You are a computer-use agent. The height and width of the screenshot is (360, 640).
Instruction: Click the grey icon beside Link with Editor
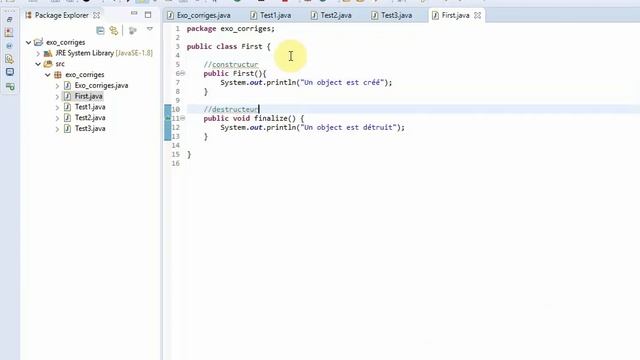tap(132, 30)
